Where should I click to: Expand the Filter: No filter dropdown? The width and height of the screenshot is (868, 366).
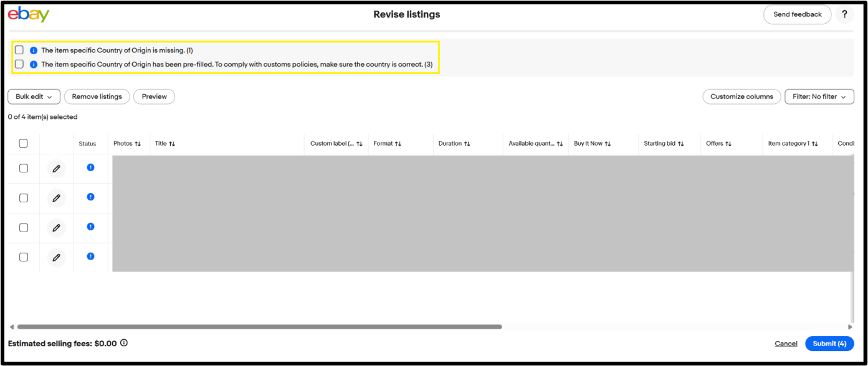click(x=819, y=96)
